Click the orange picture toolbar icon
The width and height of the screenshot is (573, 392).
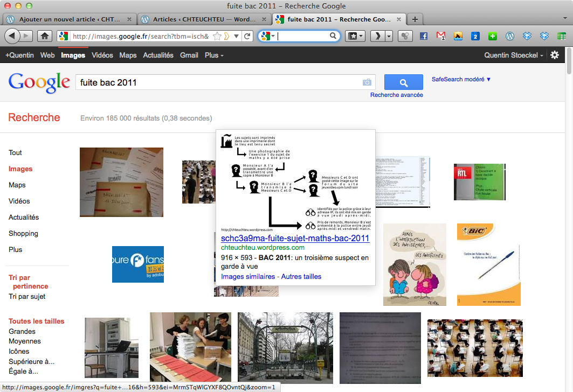click(x=458, y=36)
